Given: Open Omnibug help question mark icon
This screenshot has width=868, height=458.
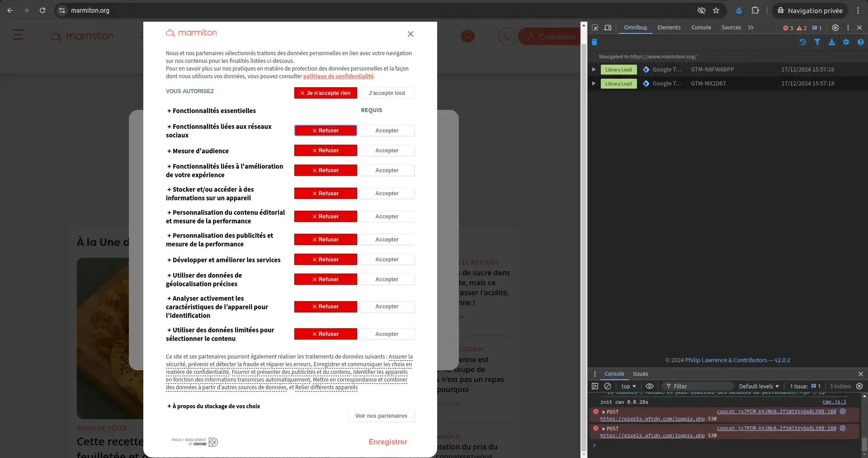Looking at the screenshot, I should tap(860, 42).
